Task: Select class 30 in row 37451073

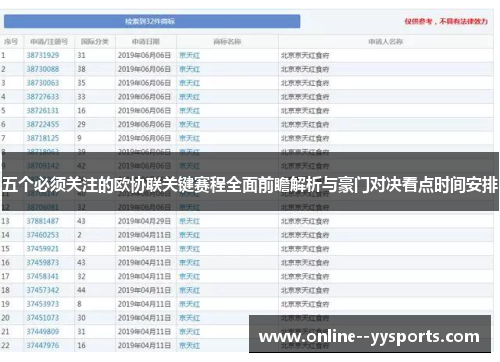Action: pos(81,318)
